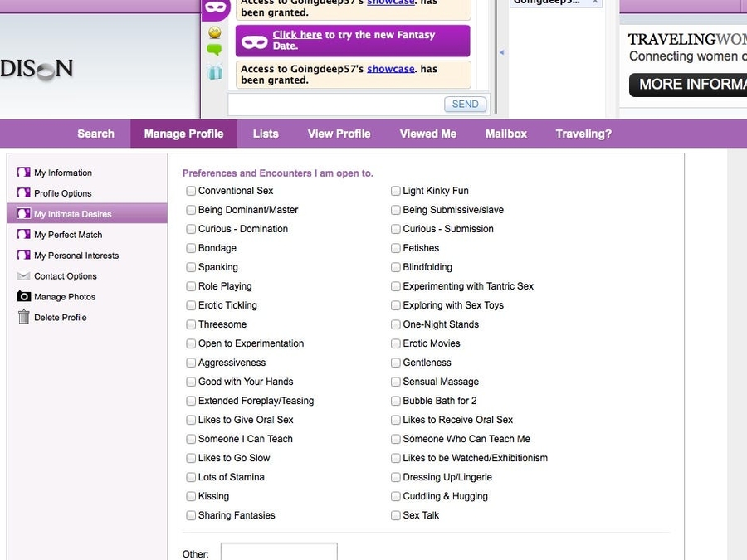Viewport: 747px width, 560px height.
Task: Switch to the Viewed Me tab
Action: pos(427,134)
